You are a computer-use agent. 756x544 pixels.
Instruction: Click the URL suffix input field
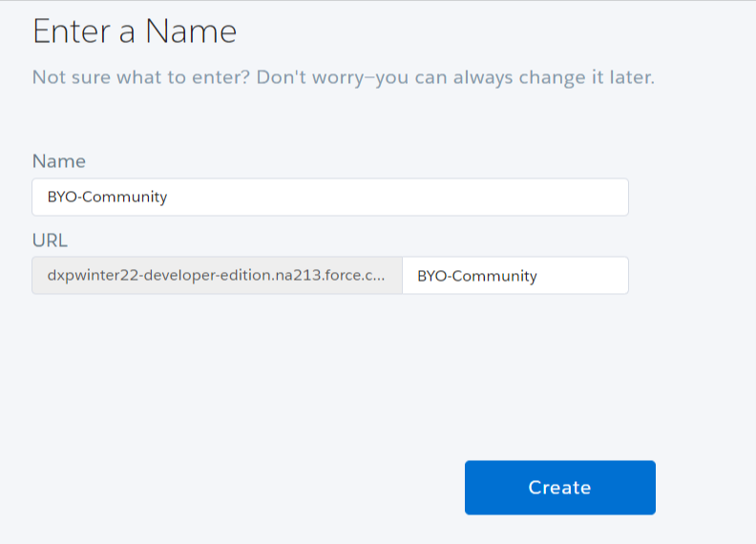pos(514,276)
